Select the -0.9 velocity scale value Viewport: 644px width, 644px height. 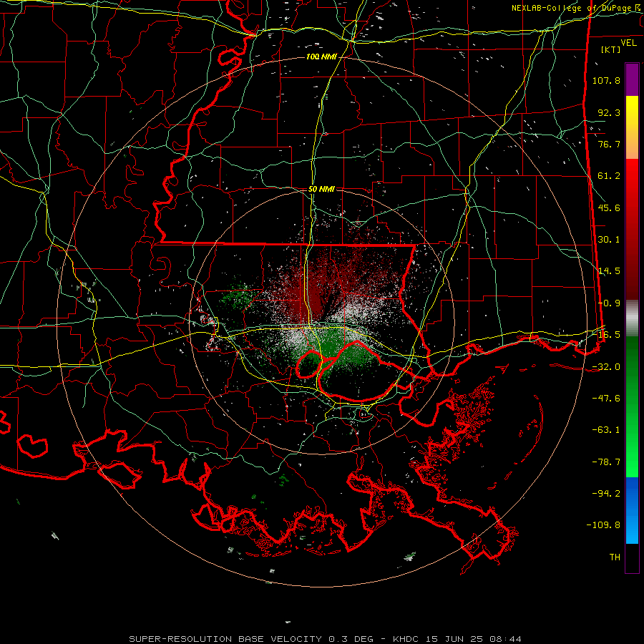609,303
